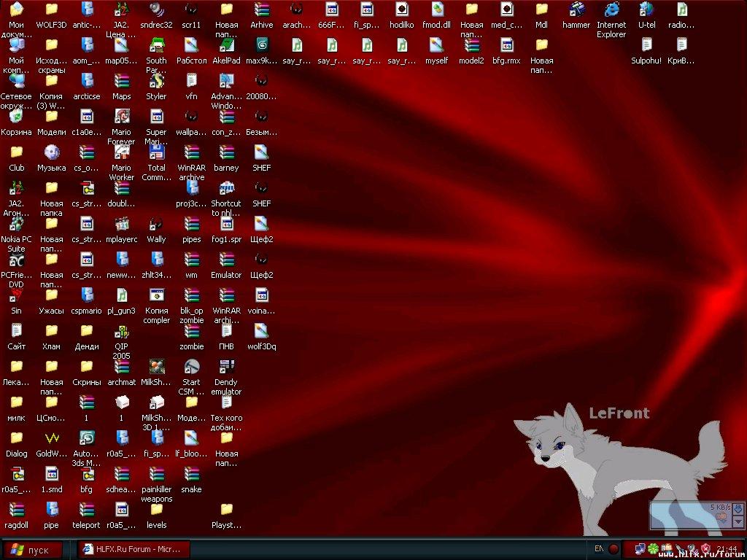Select the barney archive icon

point(226,152)
